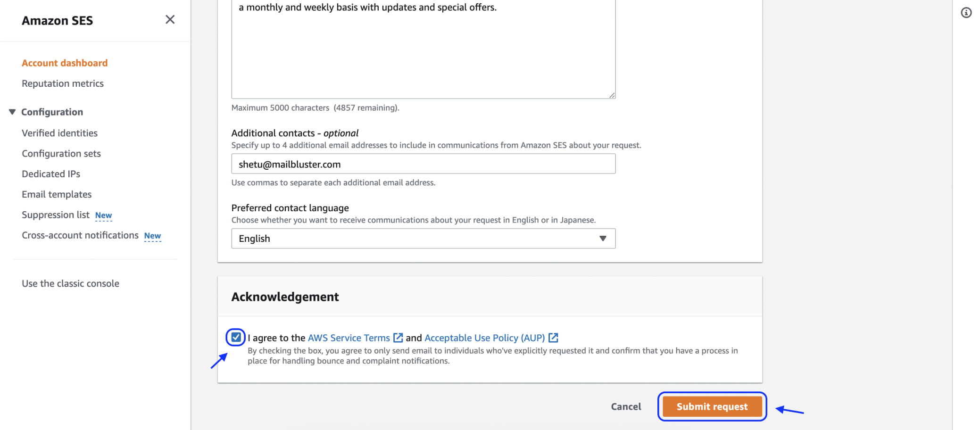
Task: Close the Amazon SES navigation panel
Action: (x=170, y=19)
